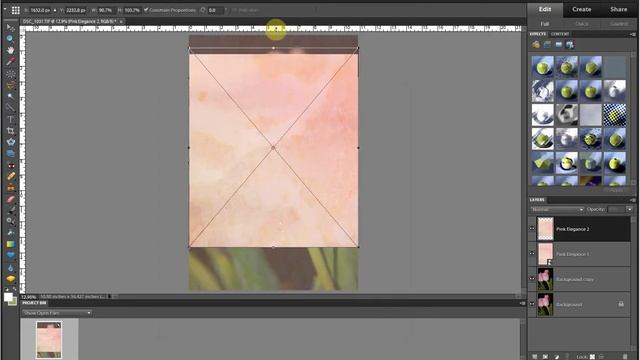Select the Spot Healing Brush tool
Screen dimensions: 640x360
pos(10,176)
